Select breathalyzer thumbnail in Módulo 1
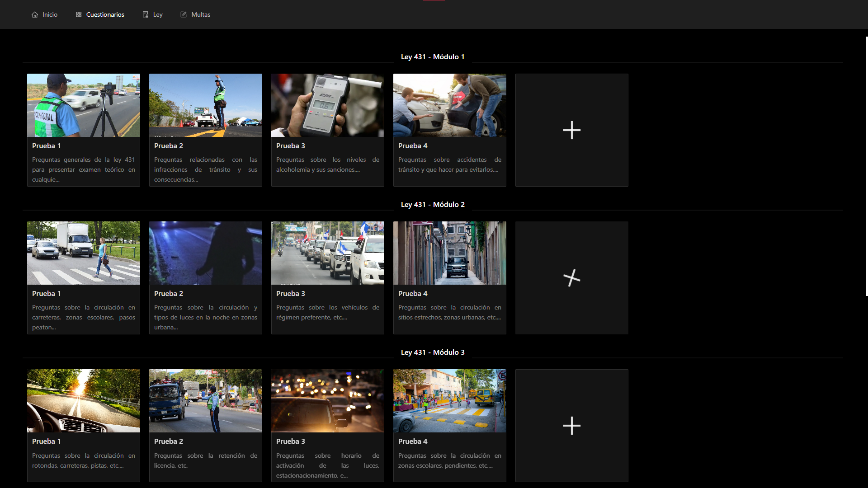The height and width of the screenshot is (488, 868). (x=327, y=105)
